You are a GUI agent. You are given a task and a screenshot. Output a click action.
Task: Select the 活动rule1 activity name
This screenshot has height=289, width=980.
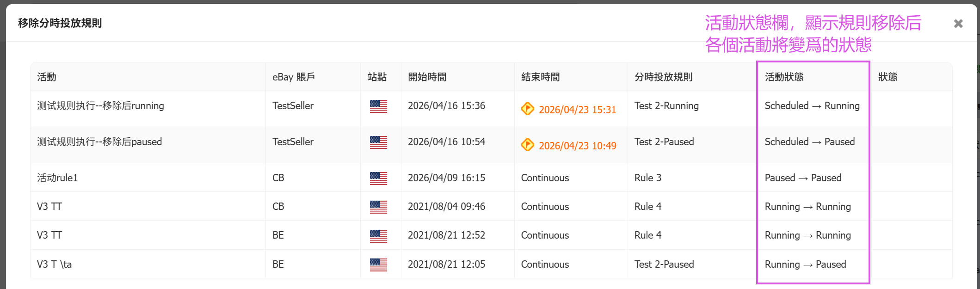coord(57,178)
